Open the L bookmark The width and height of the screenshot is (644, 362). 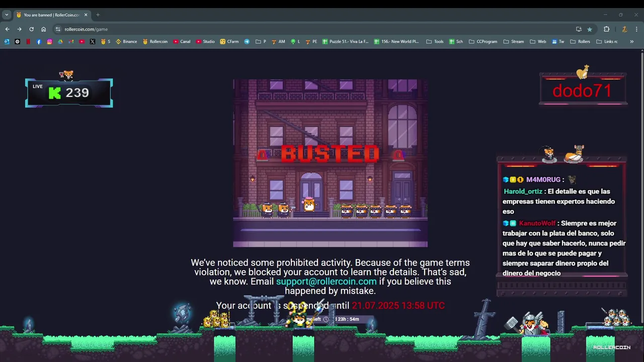[295, 42]
